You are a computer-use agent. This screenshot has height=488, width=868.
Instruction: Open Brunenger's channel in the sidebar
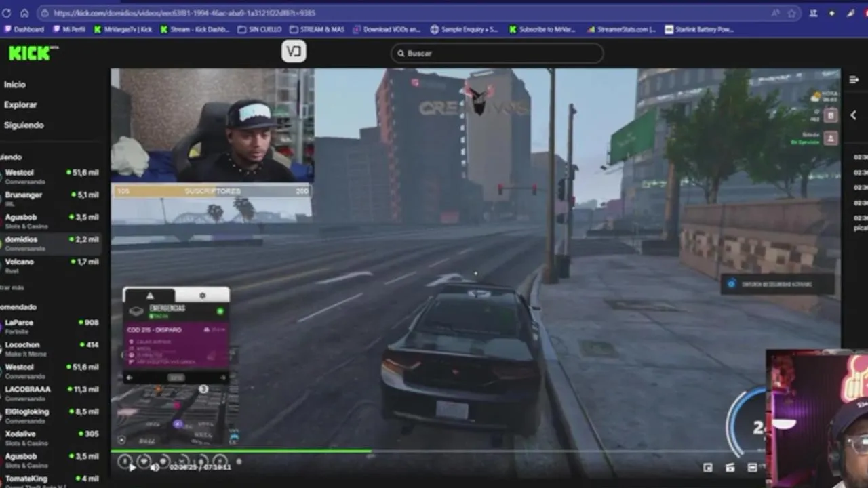pyautogui.click(x=52, y=199)
